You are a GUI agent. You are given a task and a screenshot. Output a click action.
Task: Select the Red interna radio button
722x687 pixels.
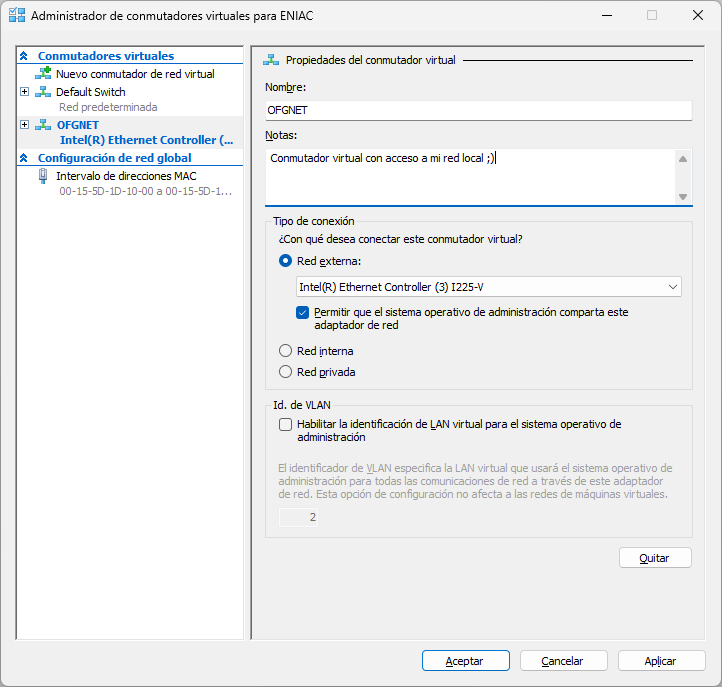pyautogui.click(x=285, y=351)
